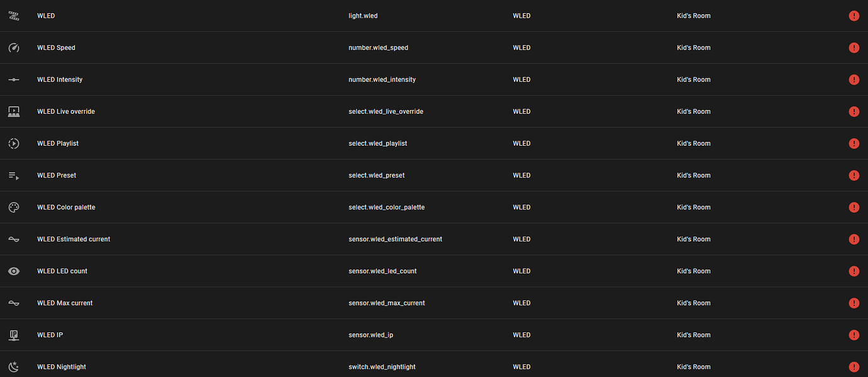The width and height of the screenshot is (868, 377).
Task: Click the WLED IP network icon
Action: coord(14,335)
